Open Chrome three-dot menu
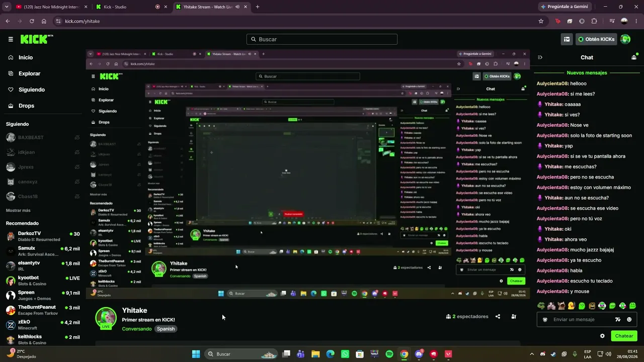This screenshot has width=644, height=362. point(636,21)
